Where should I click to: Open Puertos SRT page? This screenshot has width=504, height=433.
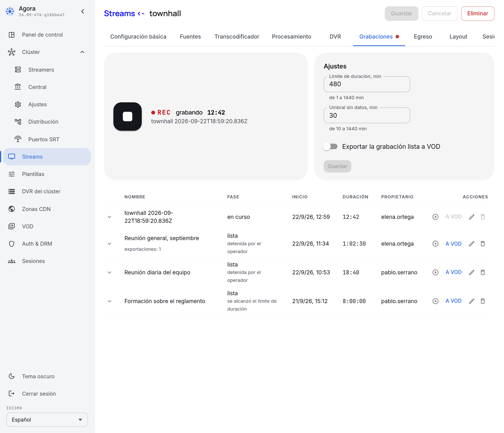coord(47,139)
